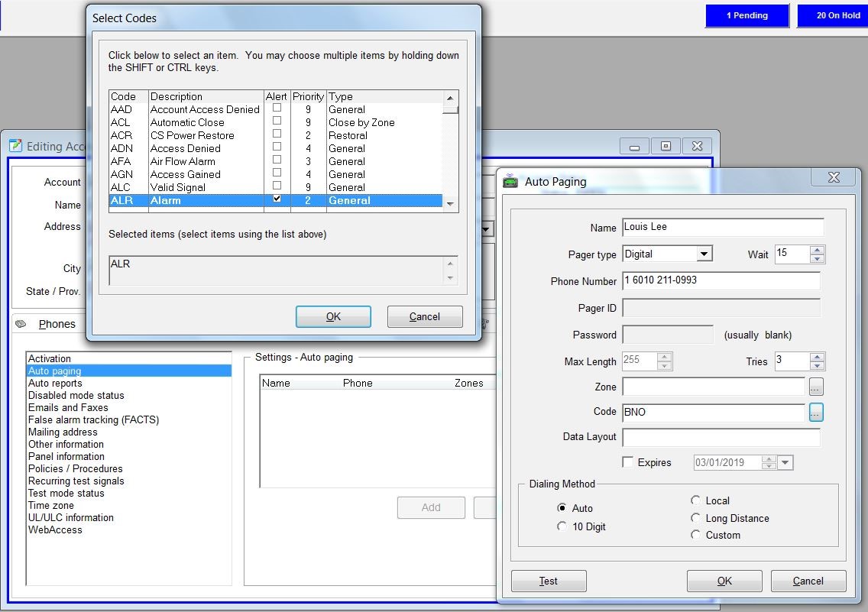Select the Custom dialing method
Viewport: 868px width, 612px height.
695,535
